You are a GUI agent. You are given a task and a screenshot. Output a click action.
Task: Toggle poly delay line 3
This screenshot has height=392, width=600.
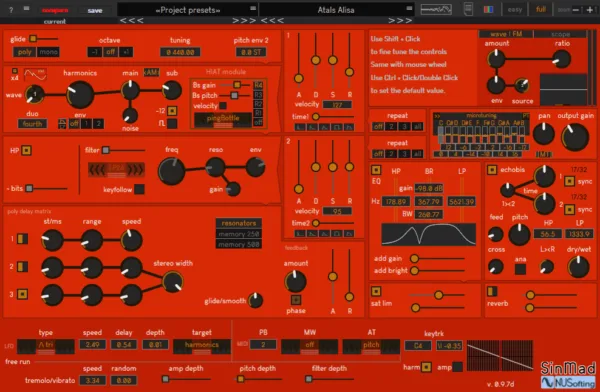click(x=23, y=294)
